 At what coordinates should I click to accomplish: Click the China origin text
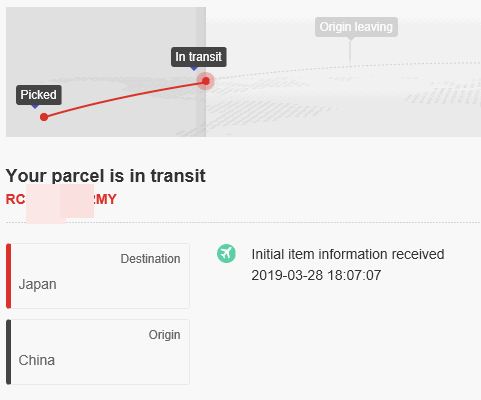[37, 360]
